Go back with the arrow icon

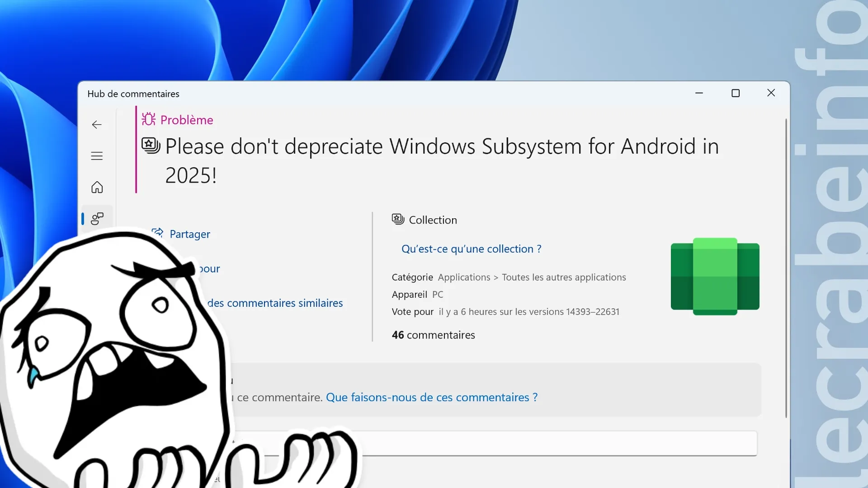click(97, 125)
